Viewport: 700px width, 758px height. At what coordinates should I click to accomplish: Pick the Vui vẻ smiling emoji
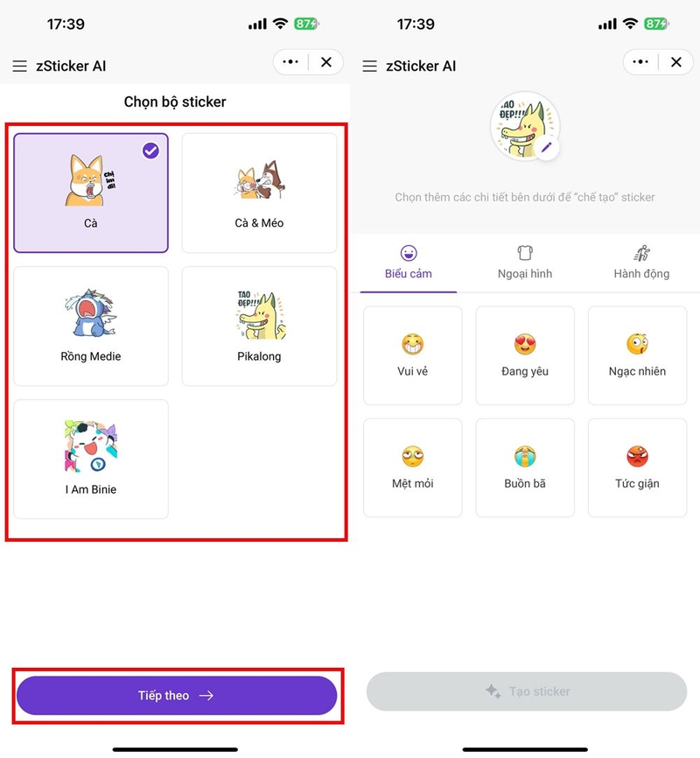tap(412, 344)
